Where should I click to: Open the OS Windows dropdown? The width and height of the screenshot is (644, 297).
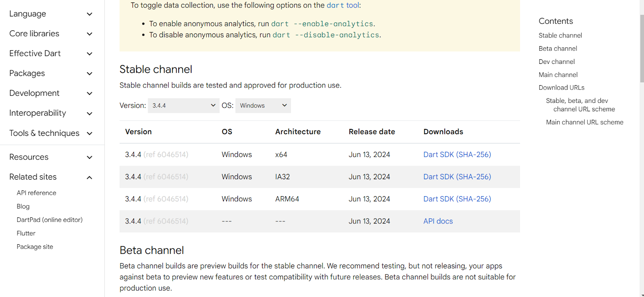coord(263,106)
